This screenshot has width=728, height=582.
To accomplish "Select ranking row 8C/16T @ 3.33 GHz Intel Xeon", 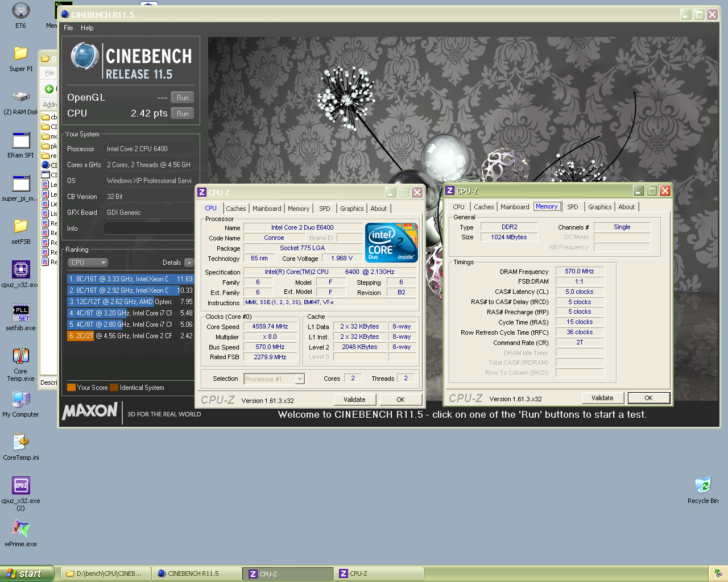I will (130, 279).
